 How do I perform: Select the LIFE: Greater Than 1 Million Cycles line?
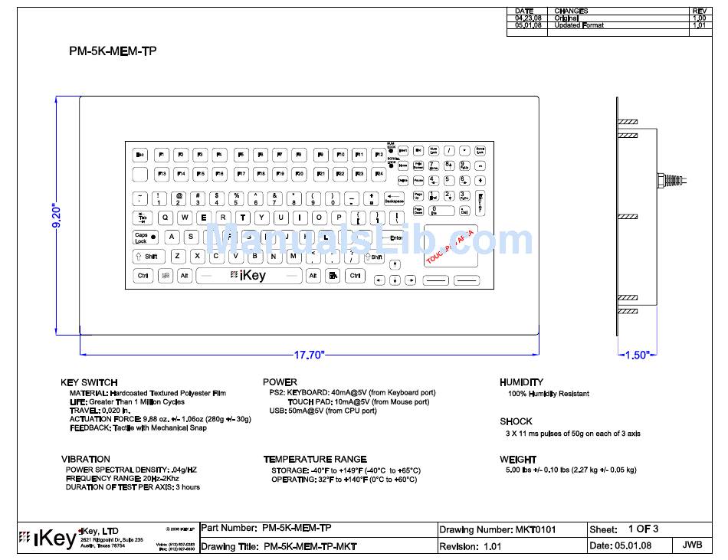126,401
